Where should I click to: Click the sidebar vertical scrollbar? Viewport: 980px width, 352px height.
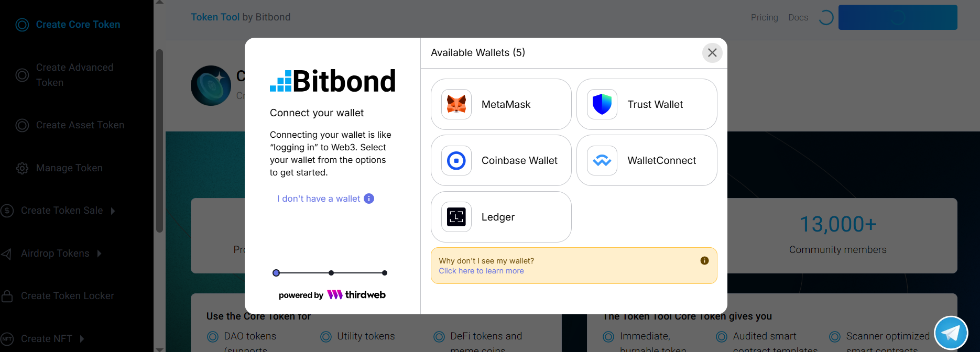tap(159, 141)
